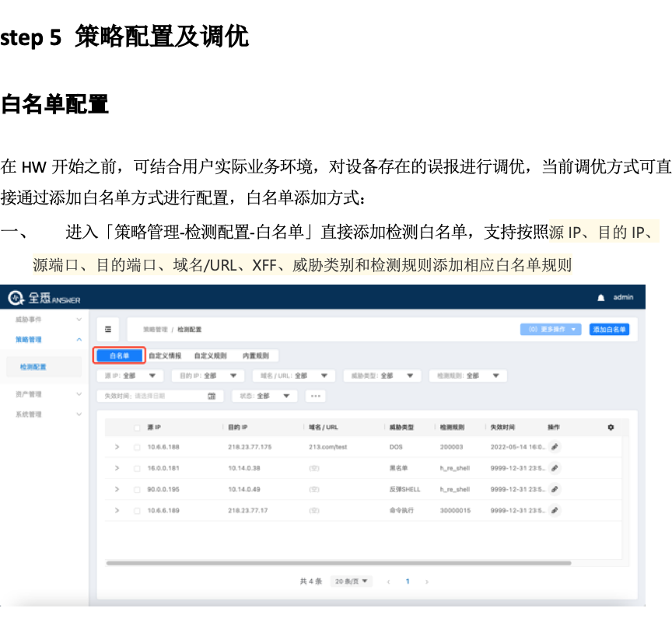
Task: Click edit pencil for 90.0.0.195 row
Action: tap(555, 489)
